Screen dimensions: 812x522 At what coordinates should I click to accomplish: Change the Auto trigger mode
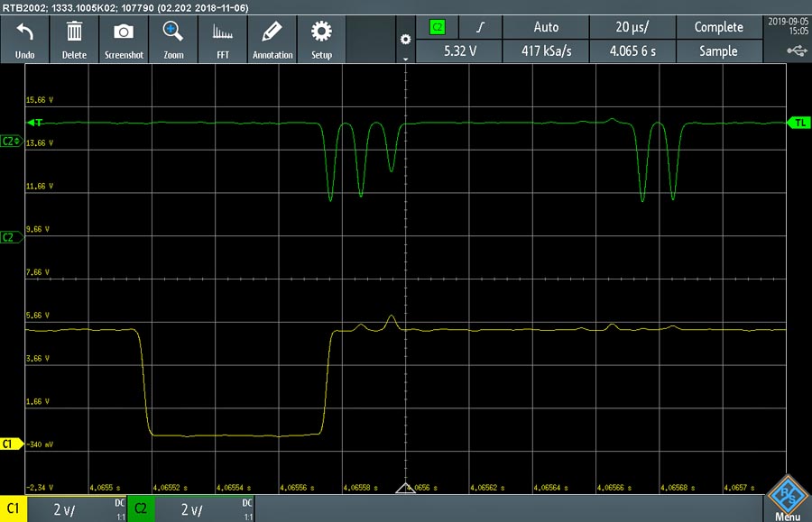tap(546, 27)
